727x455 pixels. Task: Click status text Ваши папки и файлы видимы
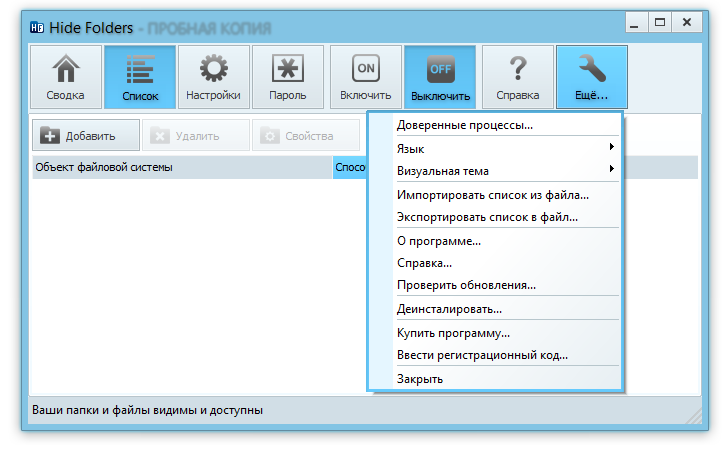pyautogui.click(x=147, y=410)
